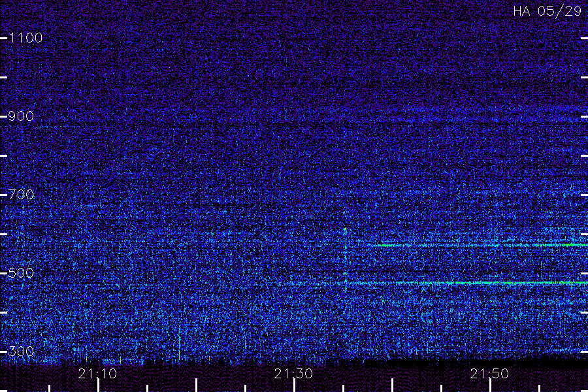Click the vertical burst spike after 21:30
This screenshot has width=588, height=392.
[x=346, y=259]
